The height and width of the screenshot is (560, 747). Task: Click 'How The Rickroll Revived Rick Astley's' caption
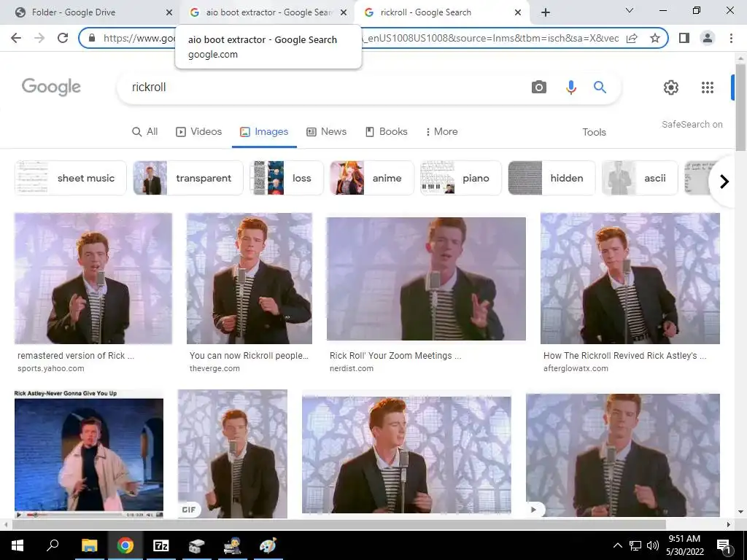pos(620,356)
